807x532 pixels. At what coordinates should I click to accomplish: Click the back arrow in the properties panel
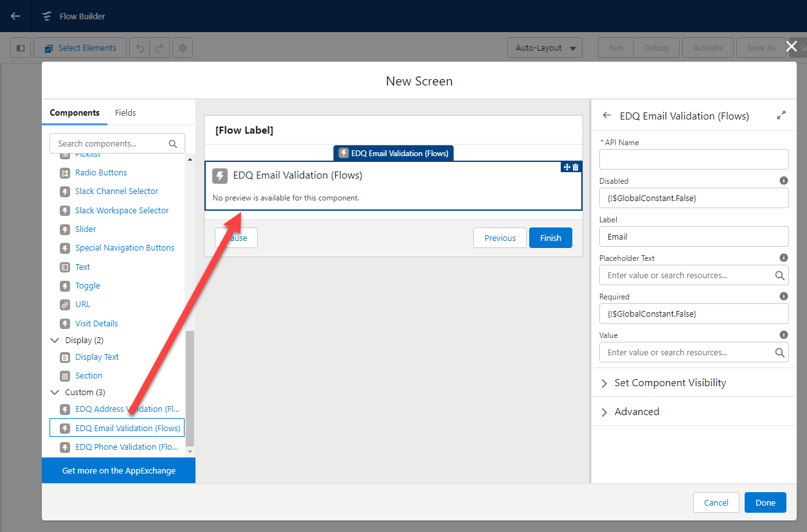point(606,116)
